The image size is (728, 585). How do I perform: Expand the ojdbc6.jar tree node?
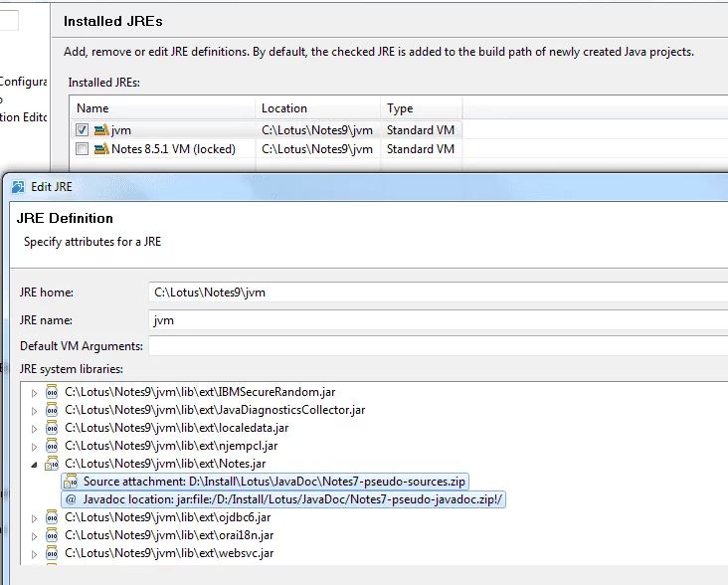(x=34, y=517)
